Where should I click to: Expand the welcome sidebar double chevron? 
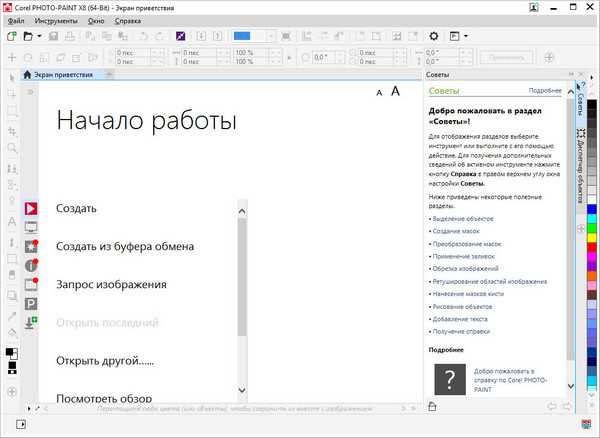[x=31, y=92]
